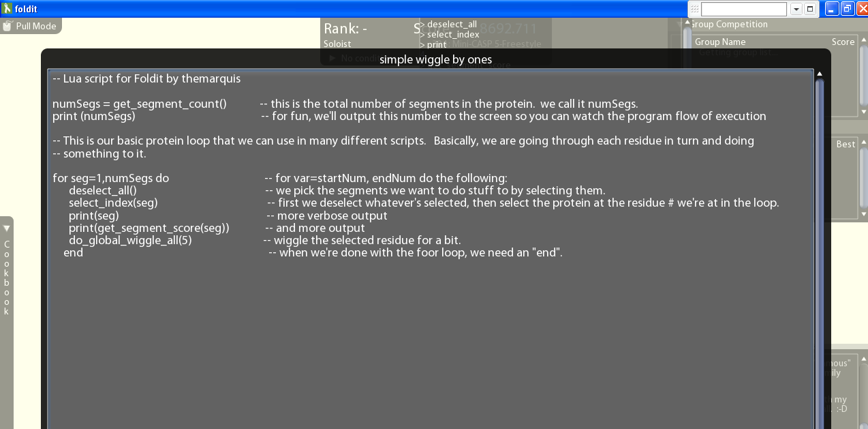868x429 pixels.
Task: Click the Group Competition list scrollbar
Action: click(x=863, y=75)
